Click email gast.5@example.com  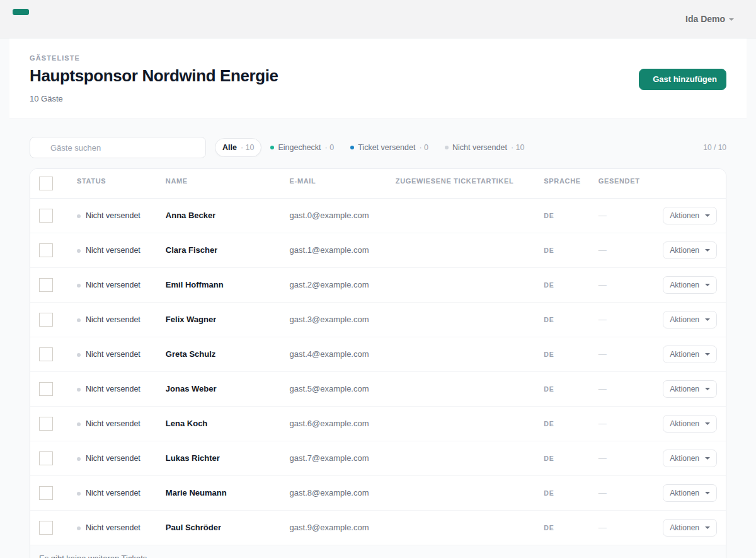[329, 389]
